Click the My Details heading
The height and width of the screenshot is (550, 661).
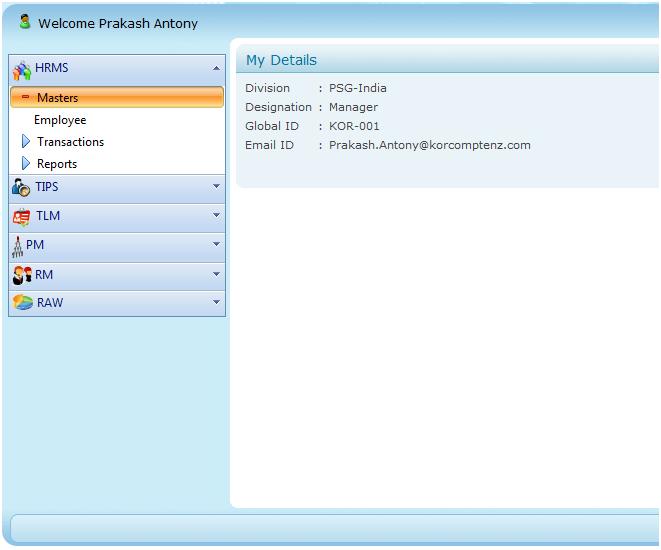pyautogui.click(x=281, y=60)
